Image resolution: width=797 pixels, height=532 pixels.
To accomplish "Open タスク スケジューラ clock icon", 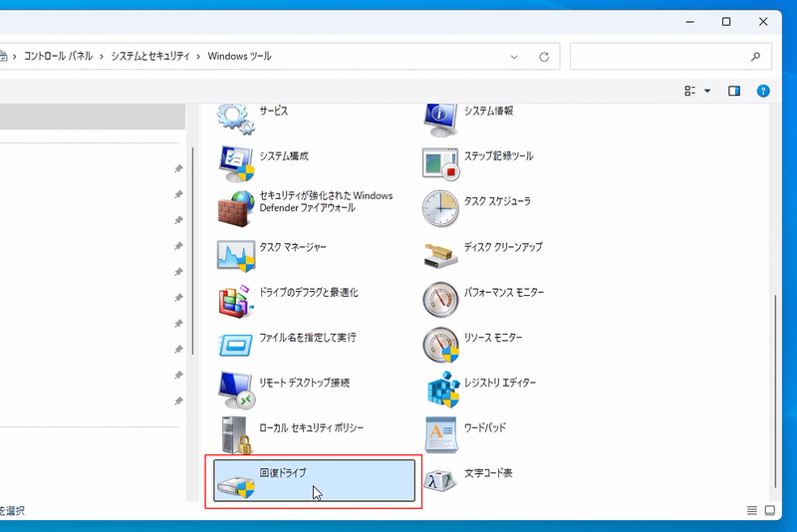I will tap(440, 209).
